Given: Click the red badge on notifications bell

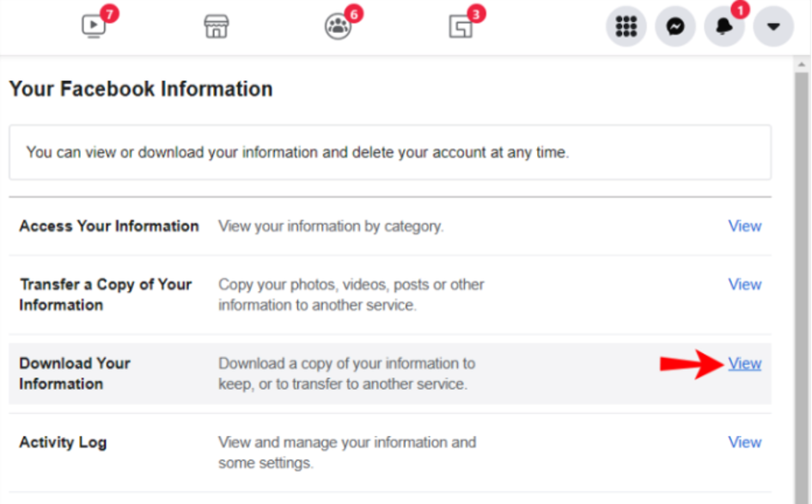Looking at the screenshot, I should pyautogui.click(x=740, y=9).
